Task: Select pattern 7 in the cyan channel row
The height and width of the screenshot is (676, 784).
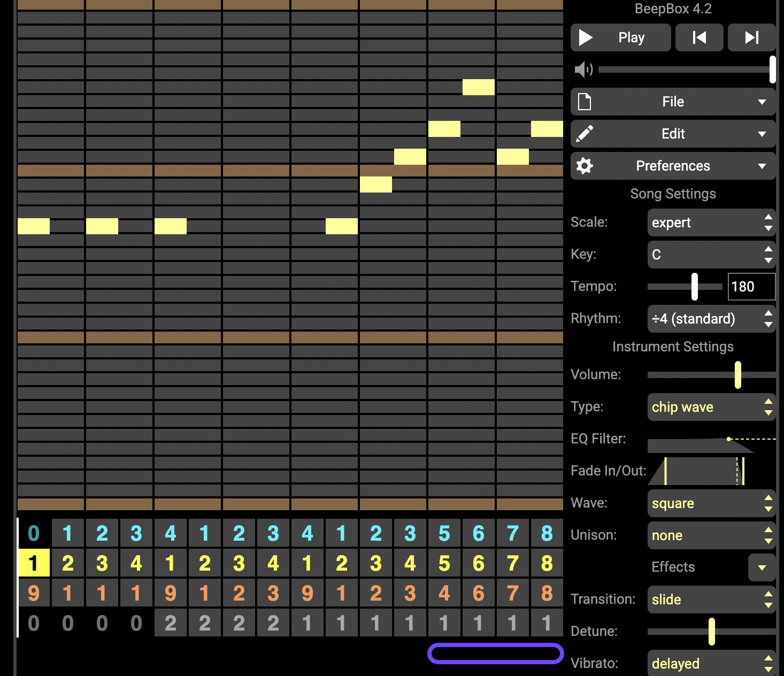Action: click(x=513, y=533)
